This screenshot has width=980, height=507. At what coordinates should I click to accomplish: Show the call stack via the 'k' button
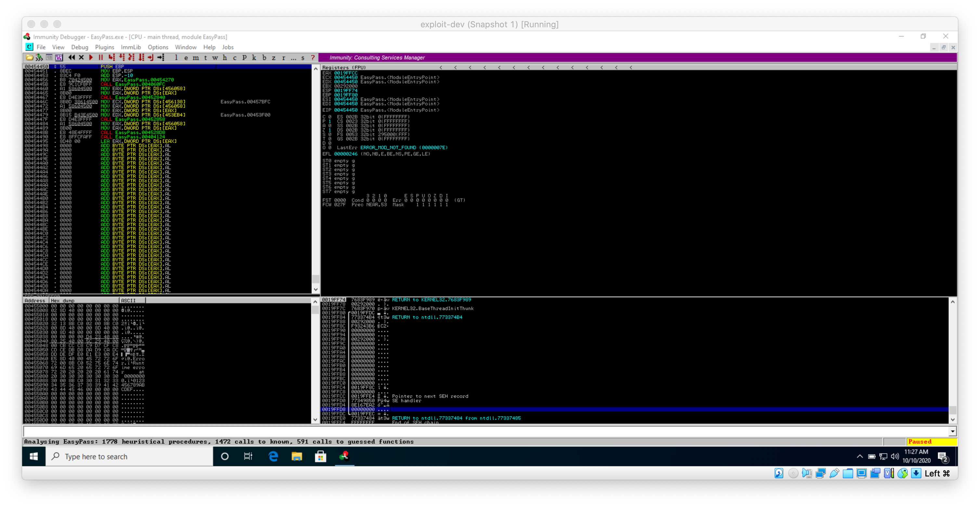(254, 58)
